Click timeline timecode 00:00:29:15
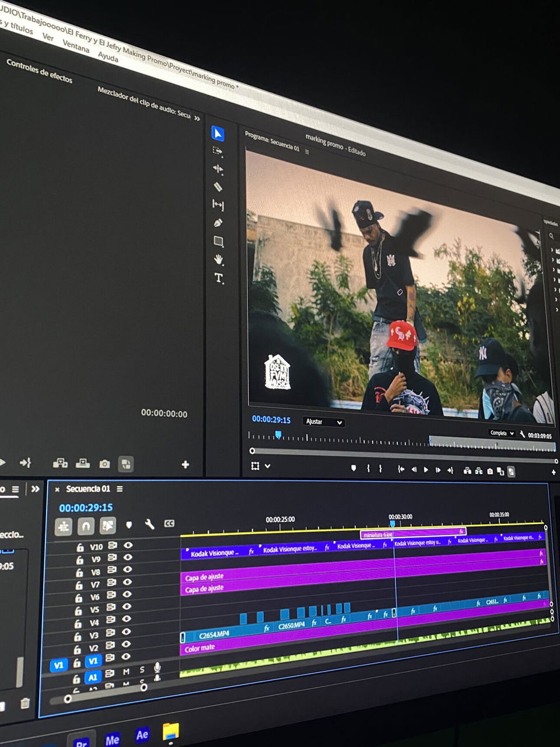 coord(86,508)
